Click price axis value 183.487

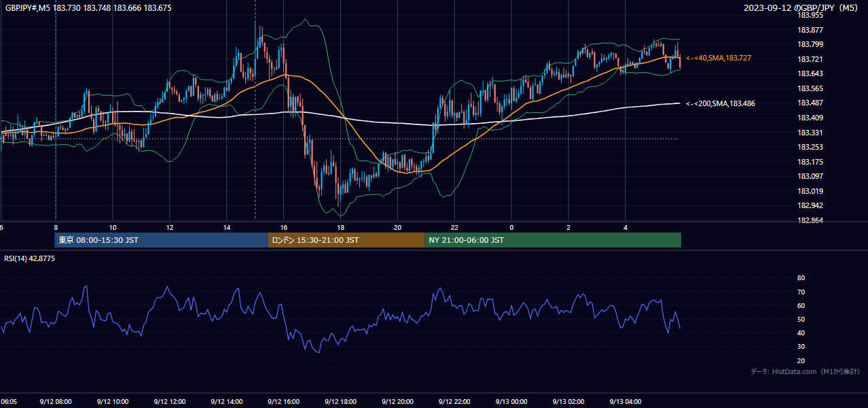[810, 103]
